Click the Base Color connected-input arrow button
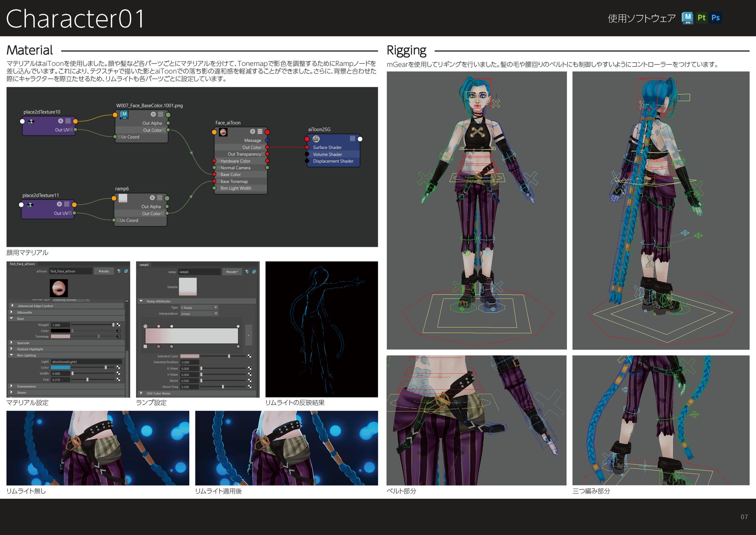The height and width of the screenshot is (535, 756). point(118,331)
